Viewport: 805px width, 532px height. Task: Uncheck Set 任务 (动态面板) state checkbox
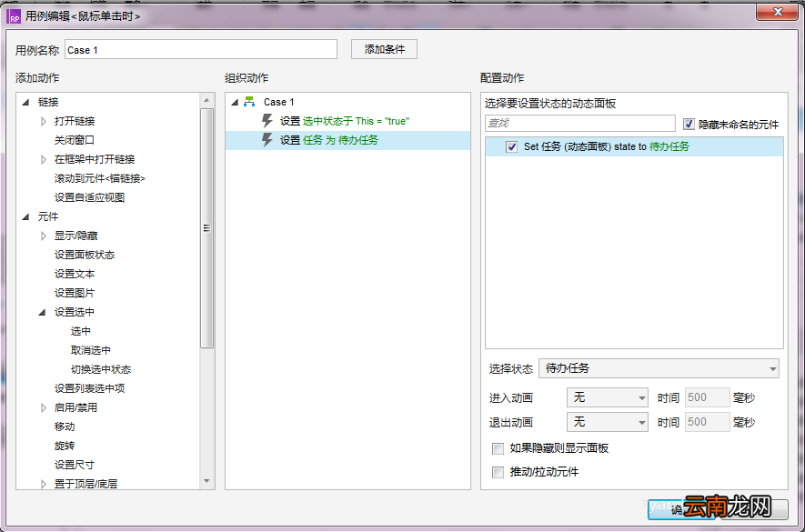pos(511,146)
